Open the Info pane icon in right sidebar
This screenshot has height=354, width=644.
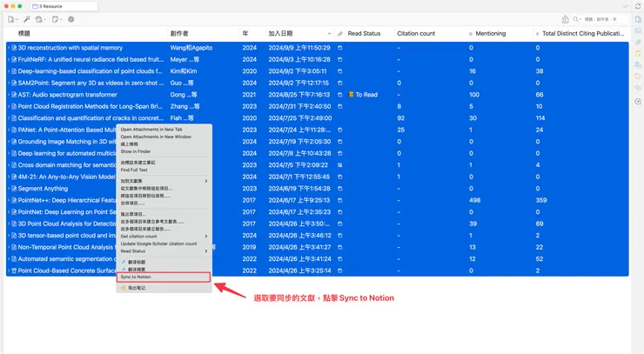coord(638,19)
